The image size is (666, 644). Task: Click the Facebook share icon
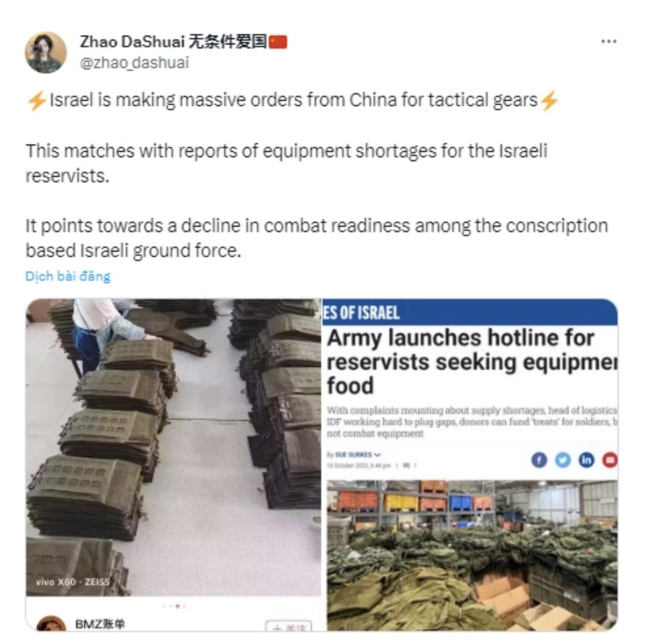point(539,460)
